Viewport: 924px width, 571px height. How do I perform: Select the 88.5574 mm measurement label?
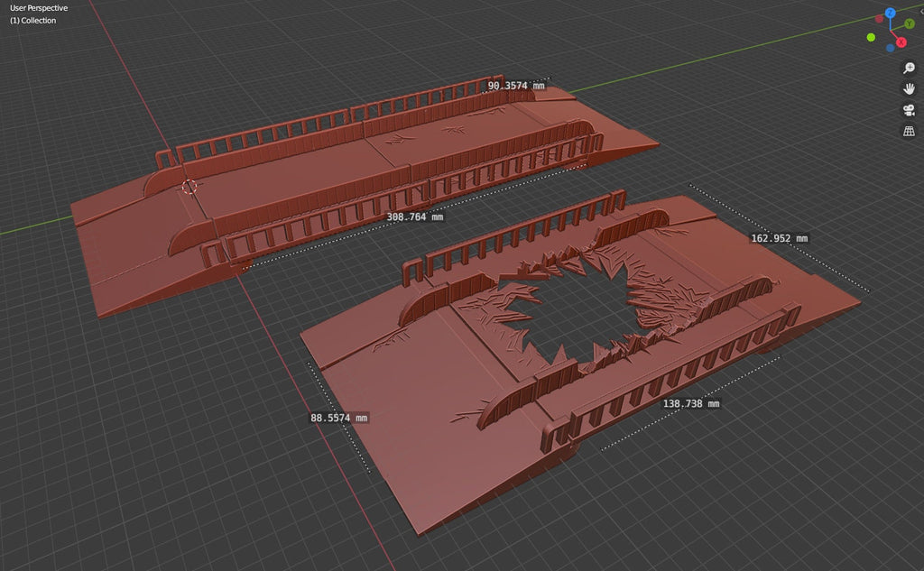pos(339,418)
